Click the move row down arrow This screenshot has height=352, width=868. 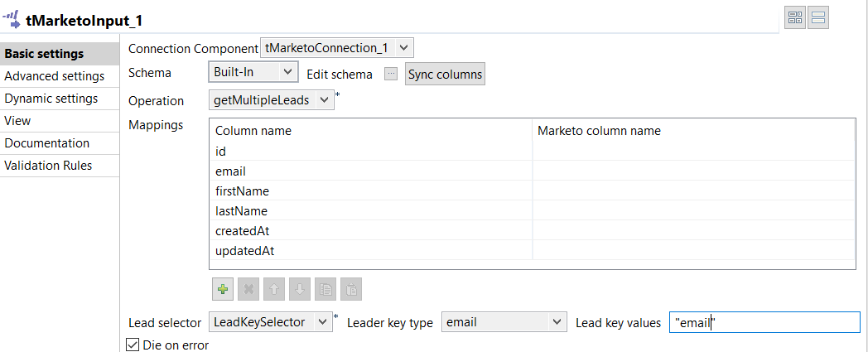pos(300,289)
